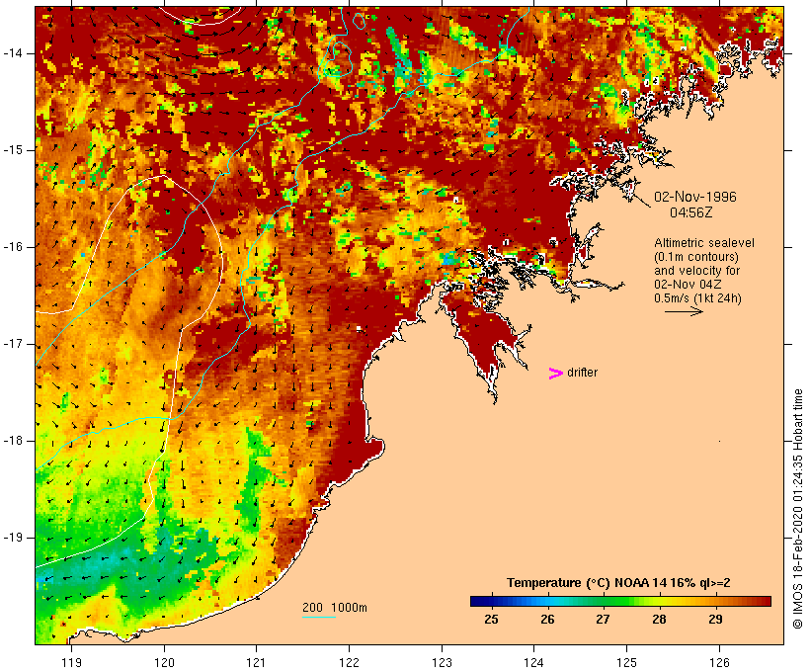Click the 'drifter' legend label

(x=582, y=373)
